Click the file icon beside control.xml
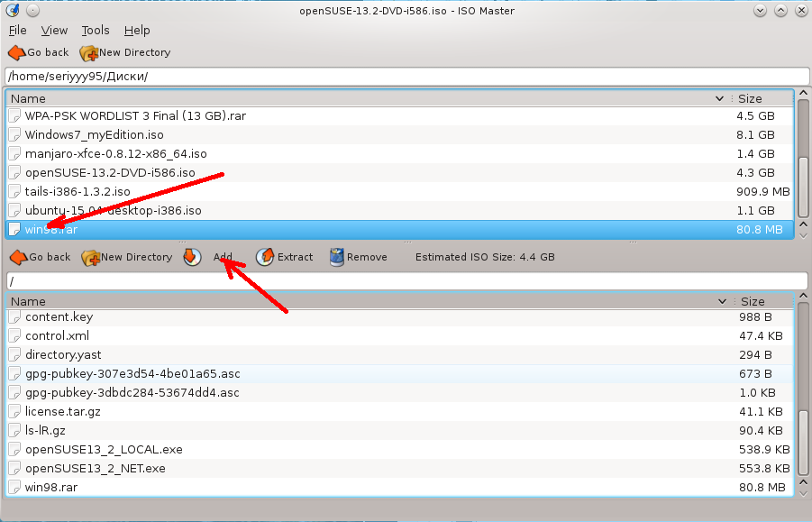Image resolution: width=812 pixels, height=522 pixels. click(14, 335)
